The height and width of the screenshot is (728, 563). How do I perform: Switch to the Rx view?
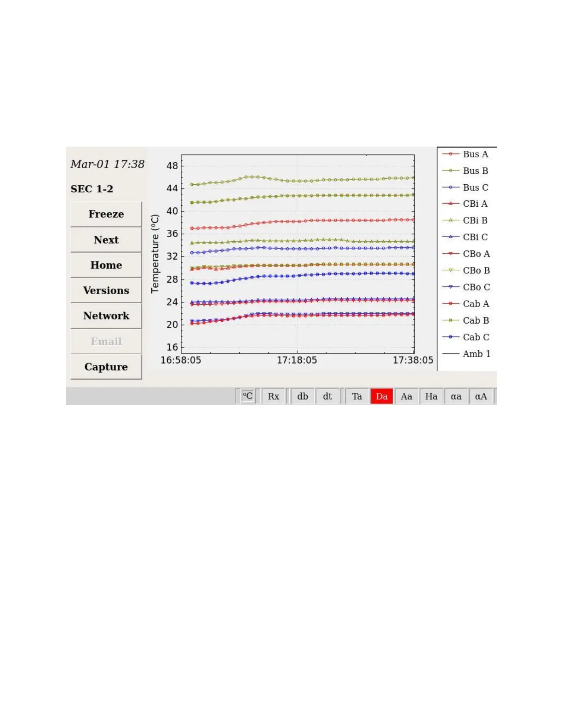[273, 396]
